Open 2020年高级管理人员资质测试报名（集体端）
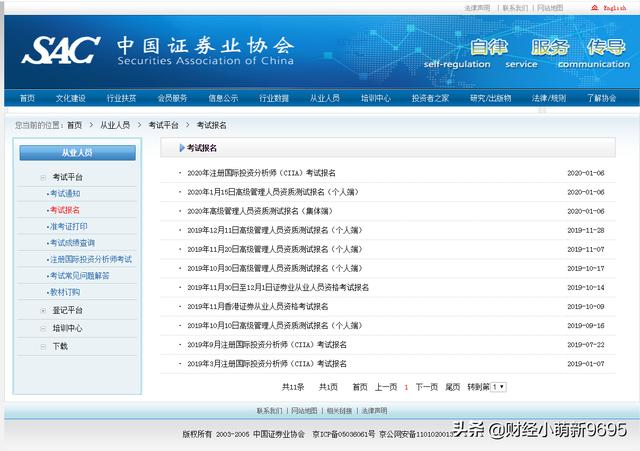Image resolution: width=640 pixels, height=451 pixels. pos(260,211)
